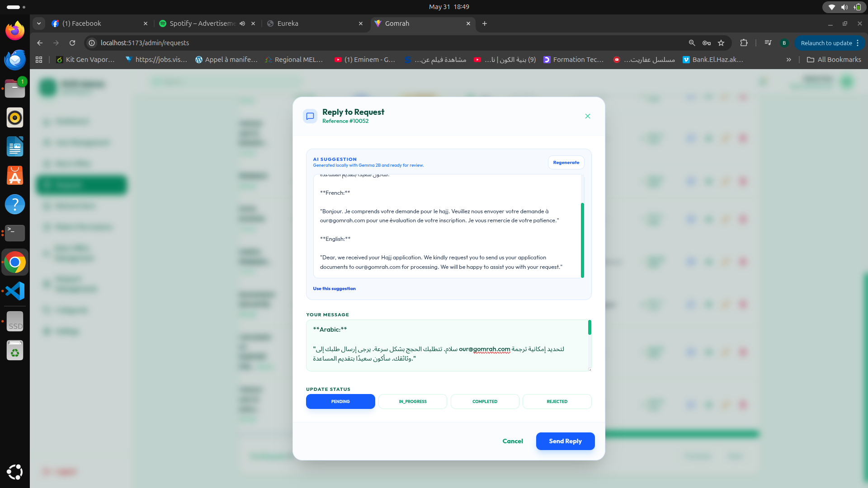Click Use this suggestion link
The image size is (868, 488).
coord(334,289)
